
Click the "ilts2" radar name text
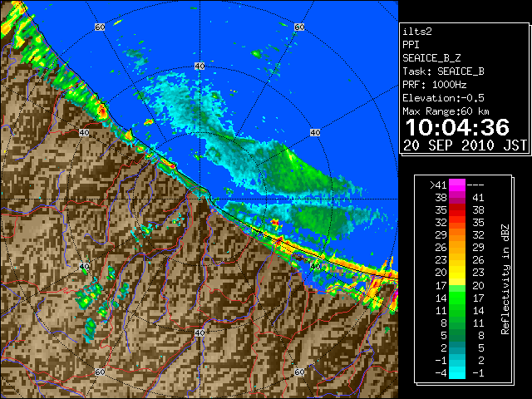(417, 32)
